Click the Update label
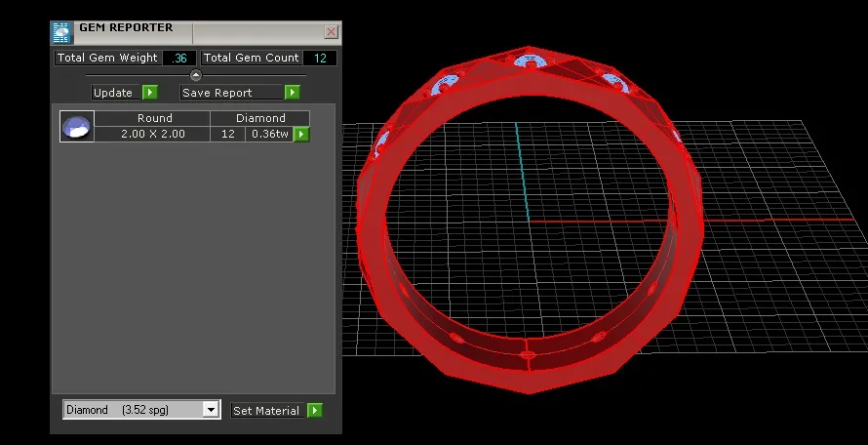Image resolution: width=868 pixels, height=445 pixels. (x=113, y=93)
